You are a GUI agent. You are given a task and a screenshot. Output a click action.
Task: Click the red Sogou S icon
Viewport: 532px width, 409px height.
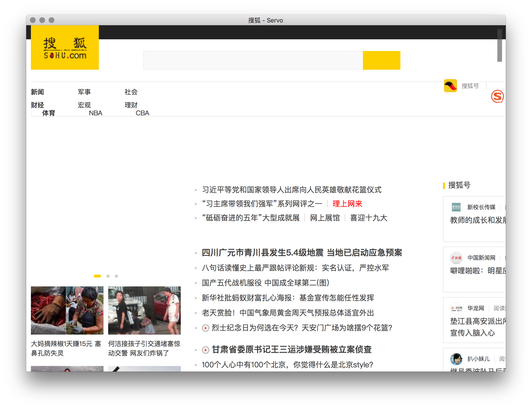tap(497, 96)
